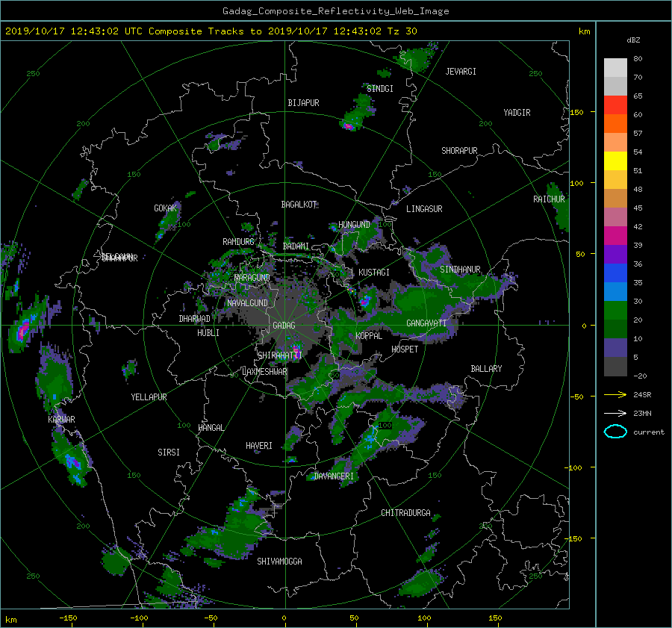Select the JEVARGI location label
Screen dimensions: 672x628
[461, 72]
